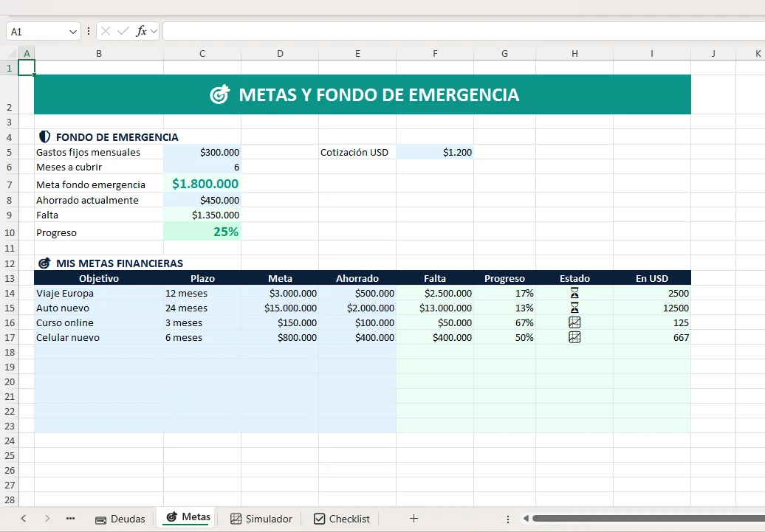Click the progress status icon for Curso online

point(574,322)
